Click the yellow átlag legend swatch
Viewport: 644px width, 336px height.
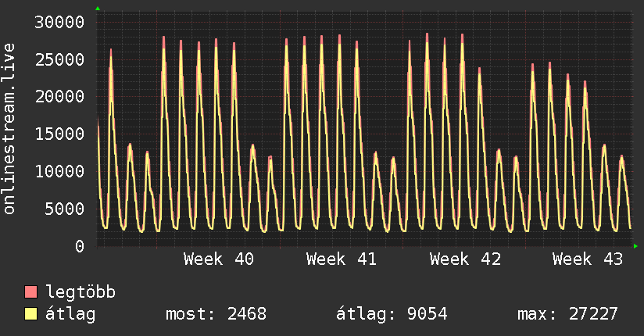coord(30,314)
